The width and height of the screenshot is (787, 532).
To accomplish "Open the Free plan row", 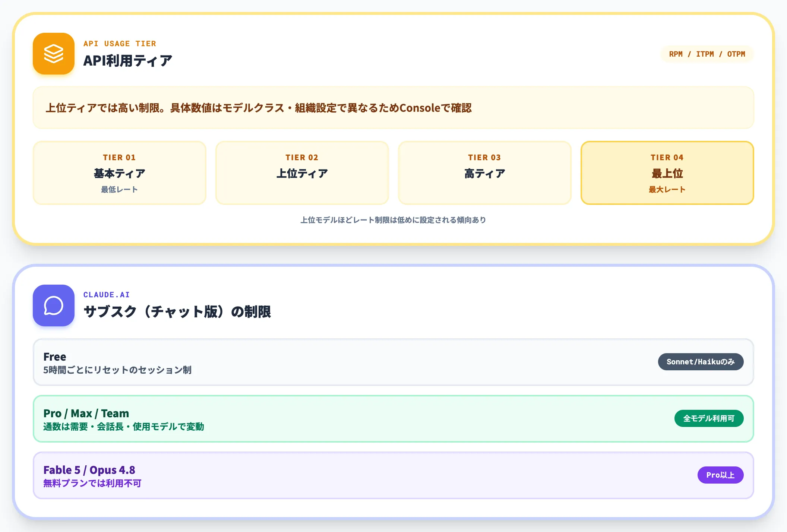I will coord(393,362).
